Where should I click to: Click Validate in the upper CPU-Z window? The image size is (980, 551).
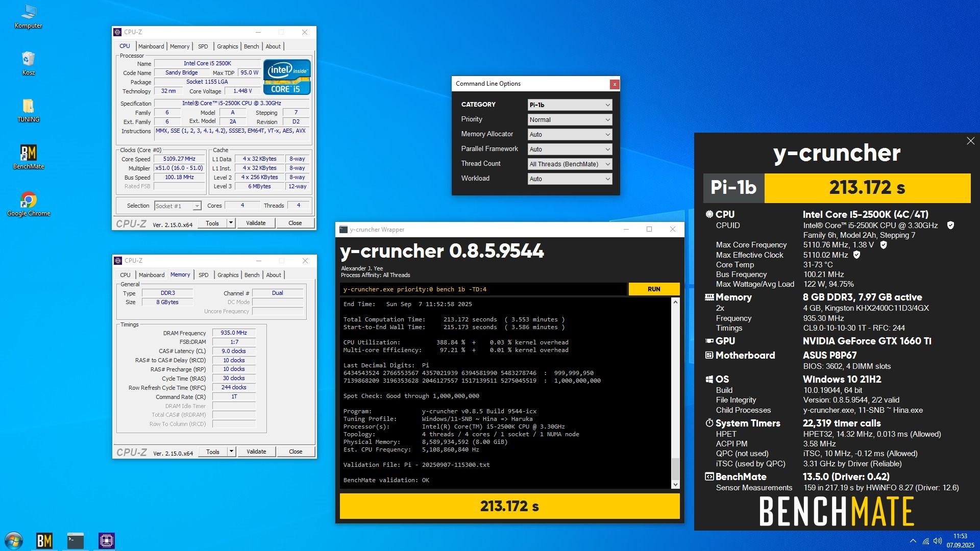256,223
